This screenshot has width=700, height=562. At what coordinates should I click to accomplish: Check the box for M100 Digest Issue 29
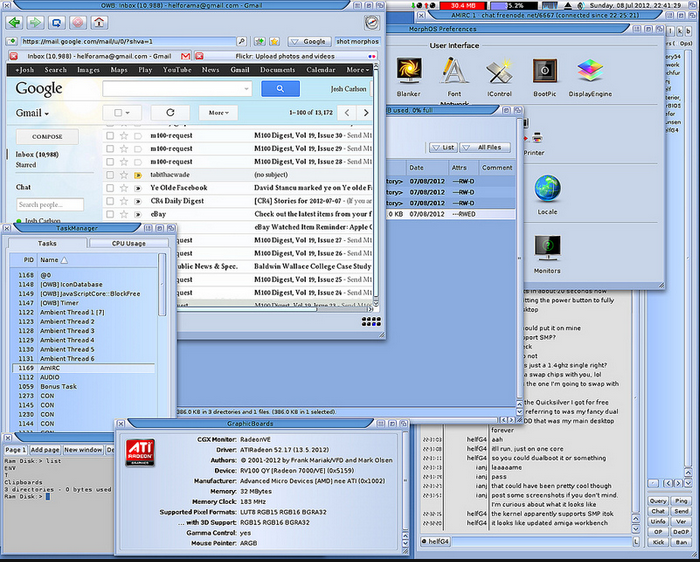(110, 149)
